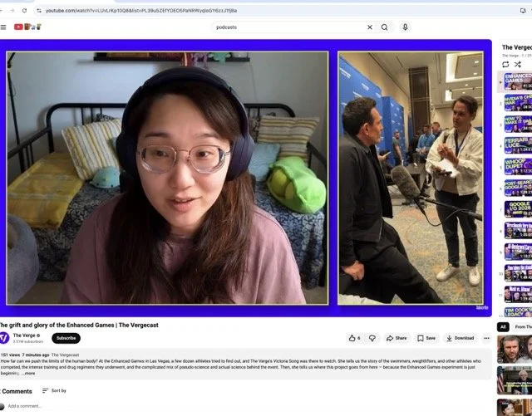
Task: Play playlist item 7 "Google I/O"
Action: [x=518, y=209]
